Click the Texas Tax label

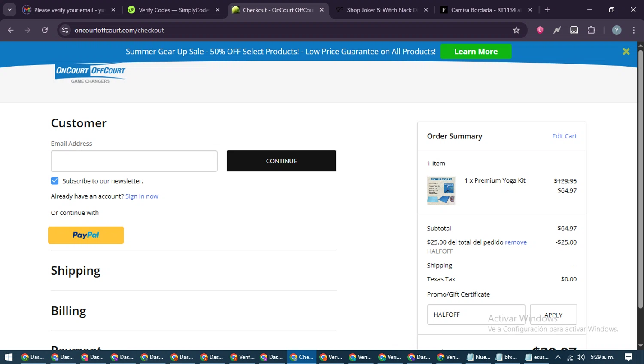click(x=441, y=279)
